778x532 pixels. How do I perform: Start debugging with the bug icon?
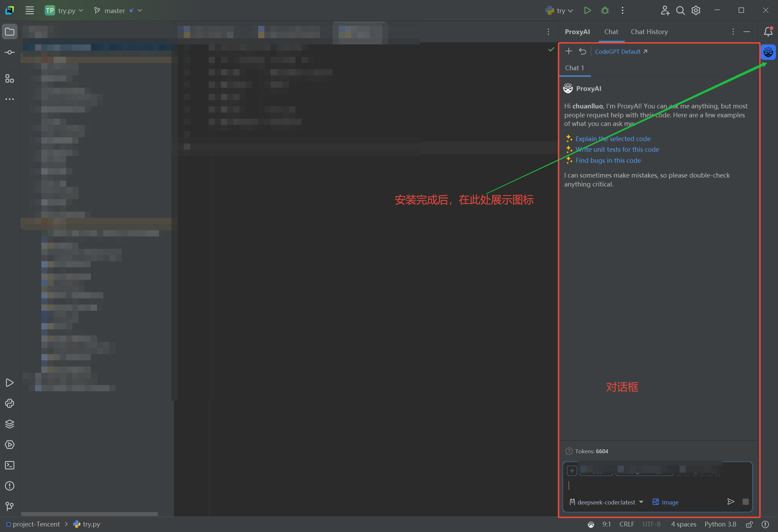(x=605, y=10)
